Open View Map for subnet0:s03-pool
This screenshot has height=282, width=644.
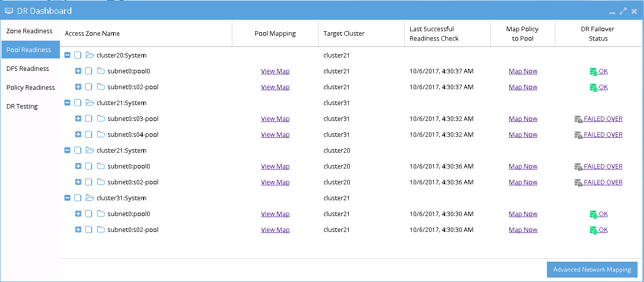275,118
